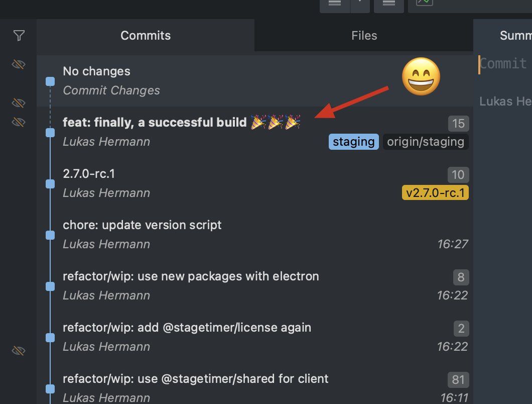532x404 pixels.
Task: Open the Summary tab
Action: [x=515, y=36]
